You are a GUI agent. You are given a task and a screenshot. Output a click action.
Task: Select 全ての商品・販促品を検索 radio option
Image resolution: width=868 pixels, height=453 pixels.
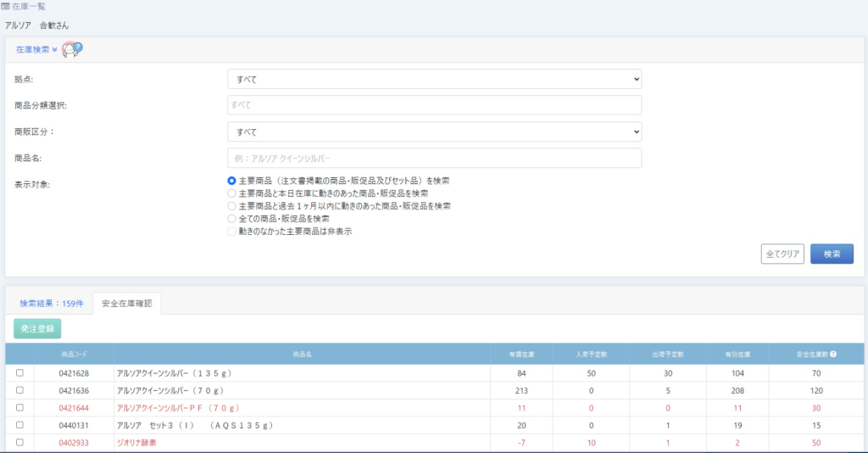(232, 218)
